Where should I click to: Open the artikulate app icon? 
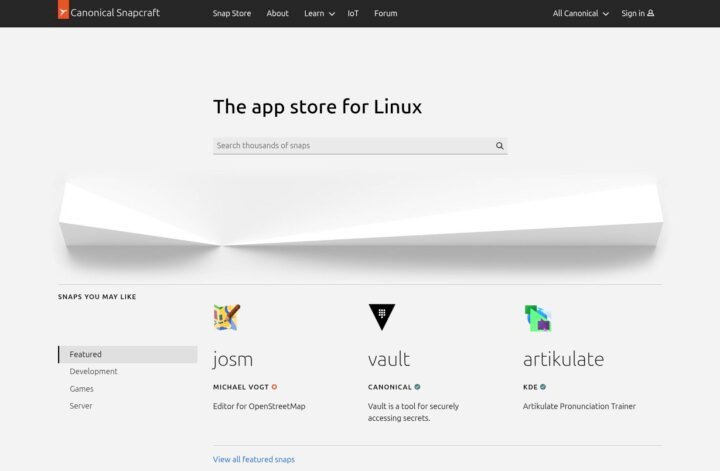538,318
